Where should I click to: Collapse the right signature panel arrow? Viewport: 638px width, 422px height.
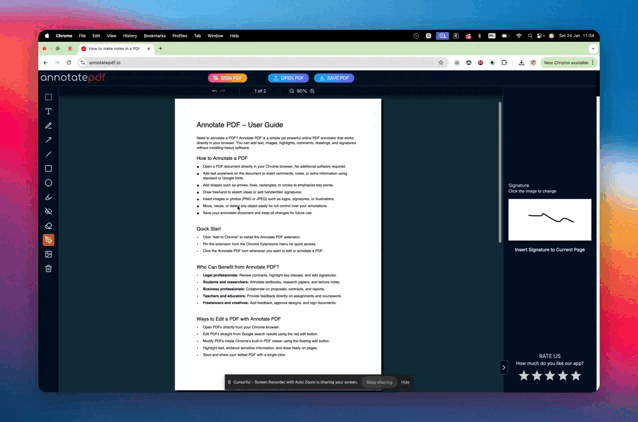(x=503, y=368)
